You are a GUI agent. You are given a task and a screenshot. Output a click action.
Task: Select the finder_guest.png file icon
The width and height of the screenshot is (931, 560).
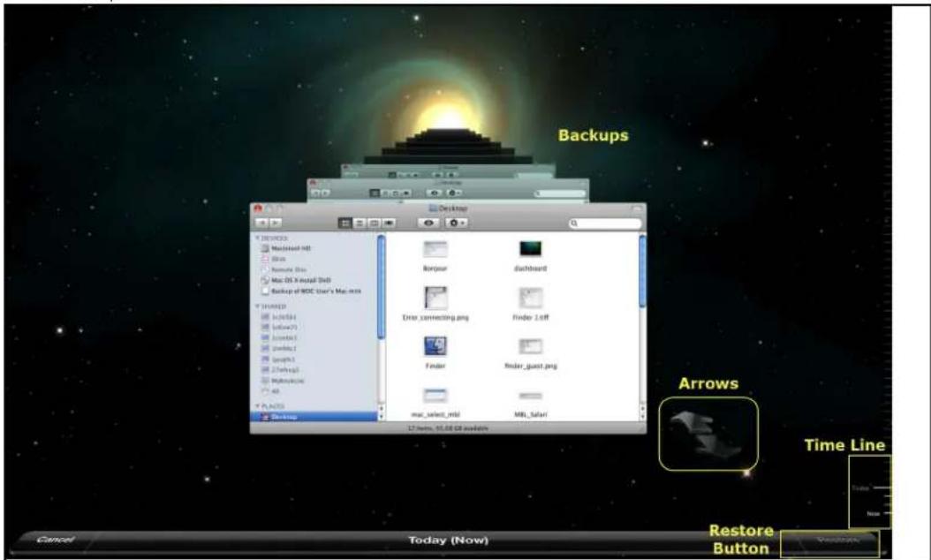click(530, 346)
